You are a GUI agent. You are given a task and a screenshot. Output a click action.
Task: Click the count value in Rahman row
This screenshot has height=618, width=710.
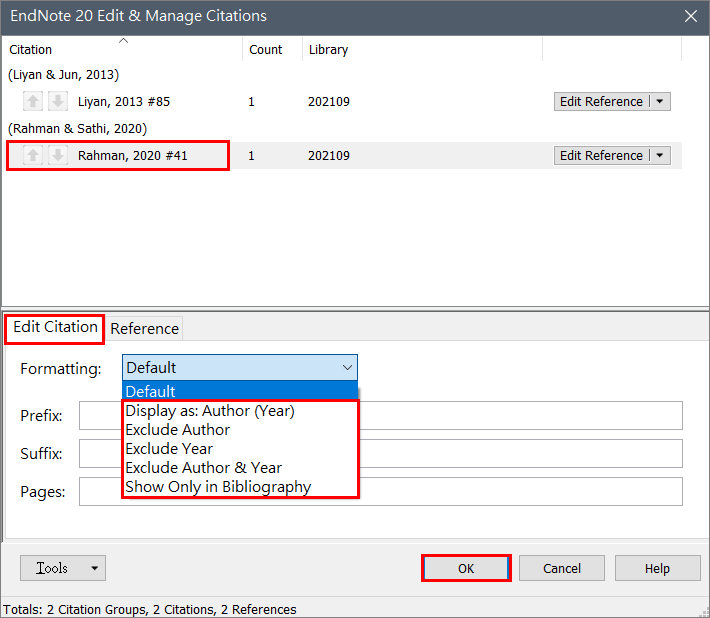(251, 156)
